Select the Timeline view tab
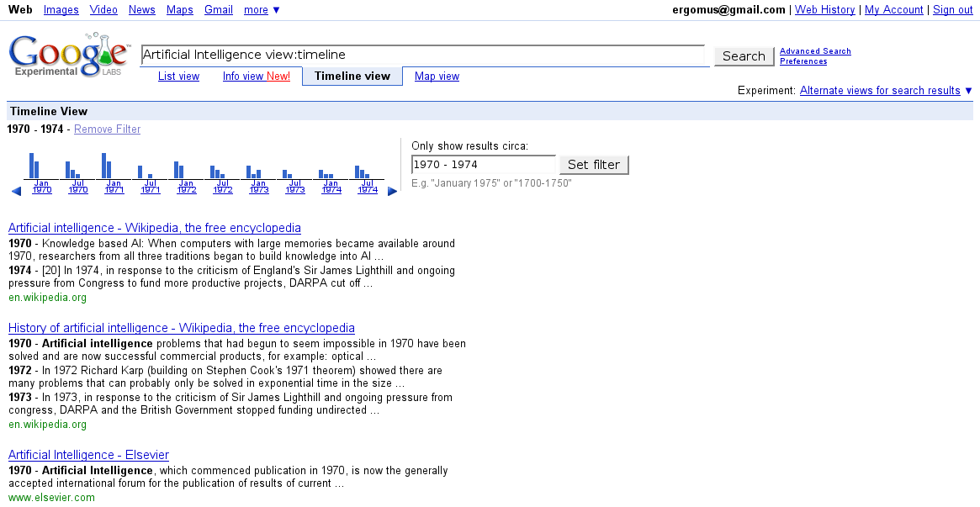980x507 pixels. click(352, 77)
